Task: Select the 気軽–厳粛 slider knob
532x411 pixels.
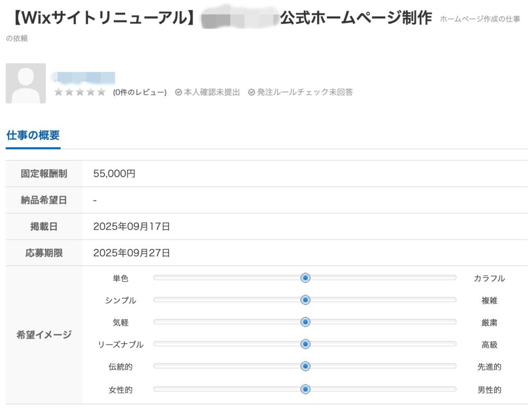Action: pyautogui.click(x=305, y=322)
